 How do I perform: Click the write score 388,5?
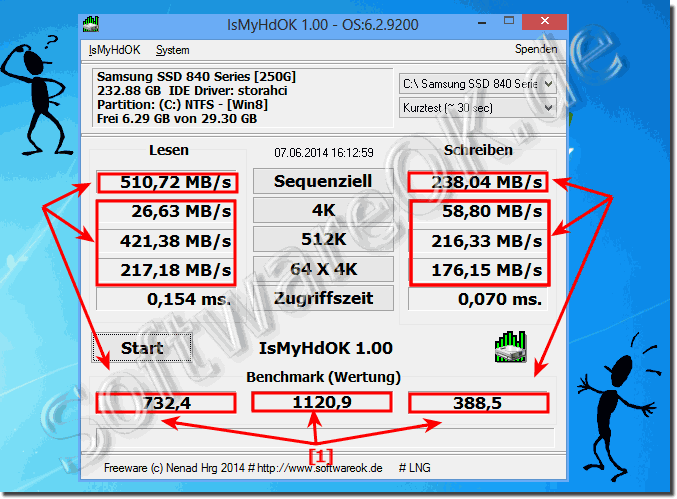click(x=478, y=403)
